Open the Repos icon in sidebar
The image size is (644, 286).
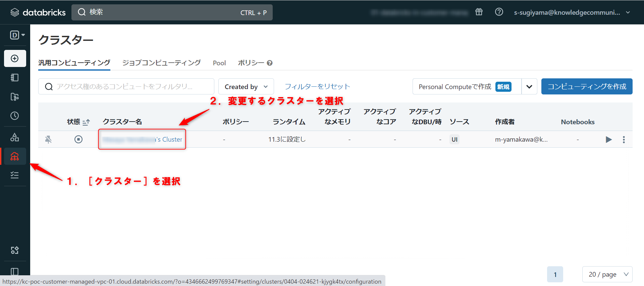15,97
